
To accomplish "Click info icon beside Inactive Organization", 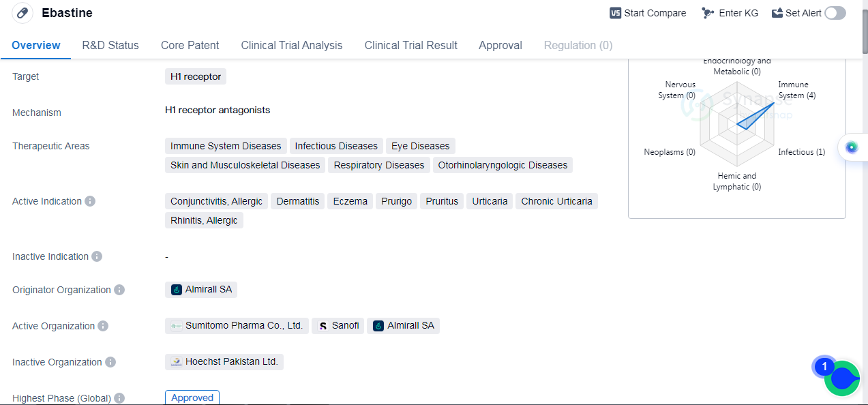I will click(x=110, y=362).
